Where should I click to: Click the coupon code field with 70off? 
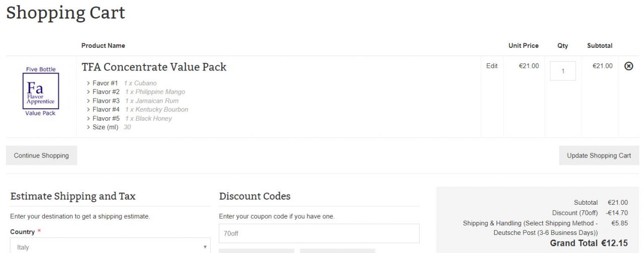(x=319, y=233)
